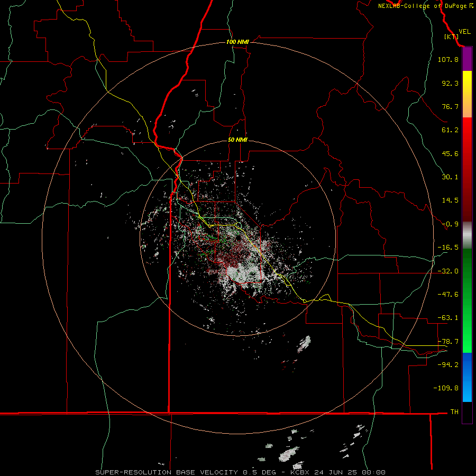Select the -32.0 legend value
476x476 pixels.
tap(448, 271)
